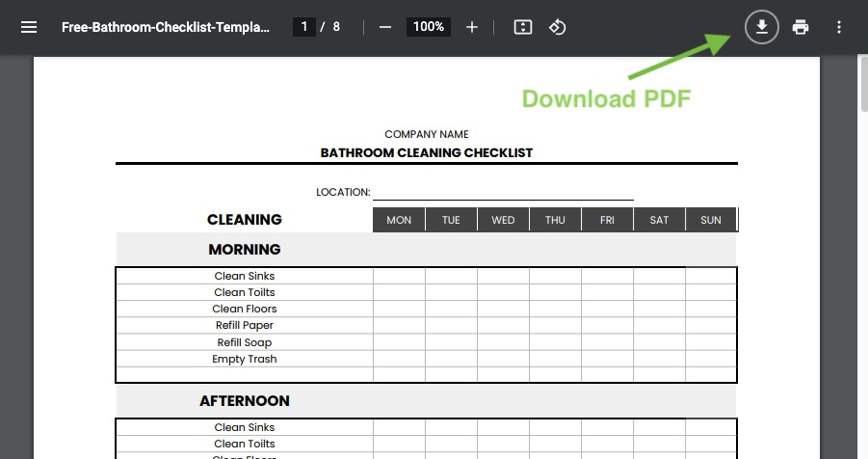
Task: Click the SUN cell for Empty Trash
Action: [x=711, y=359]
